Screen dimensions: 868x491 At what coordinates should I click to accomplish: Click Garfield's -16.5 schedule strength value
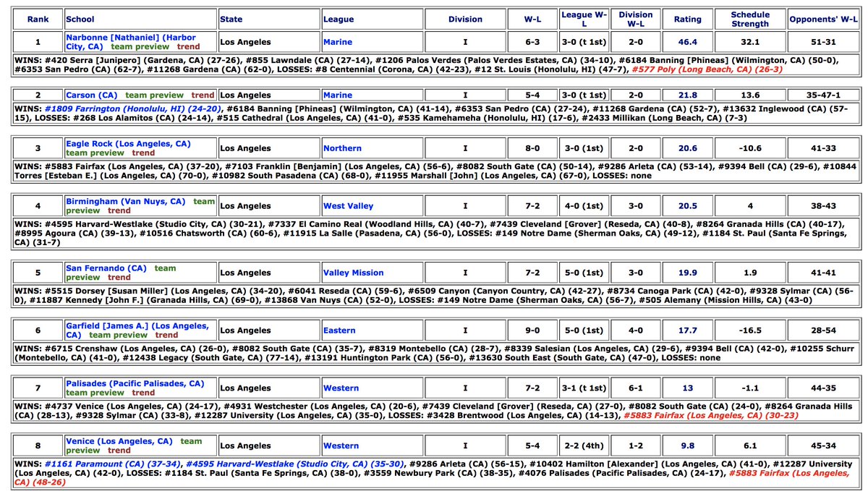[750, 330]
